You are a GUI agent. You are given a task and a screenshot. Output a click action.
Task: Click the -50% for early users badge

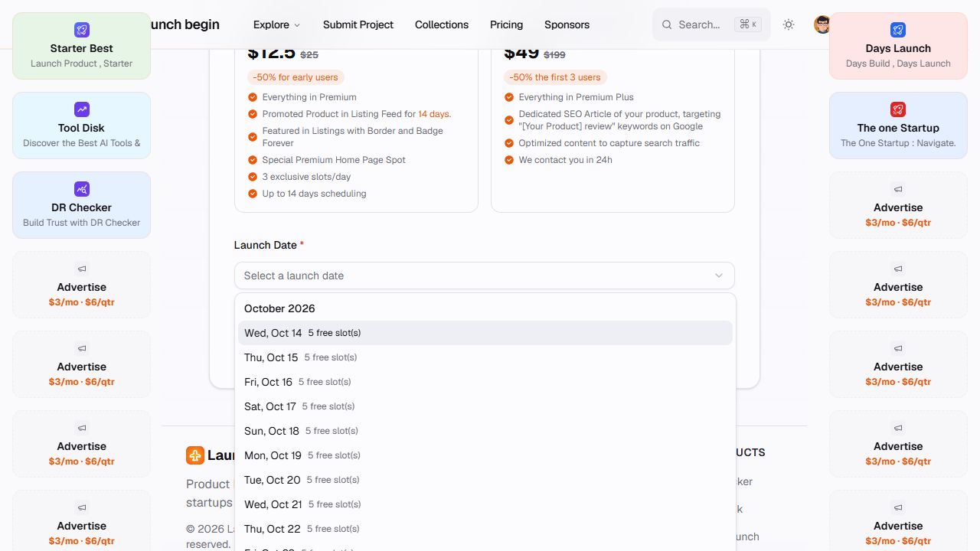[296, 77]
